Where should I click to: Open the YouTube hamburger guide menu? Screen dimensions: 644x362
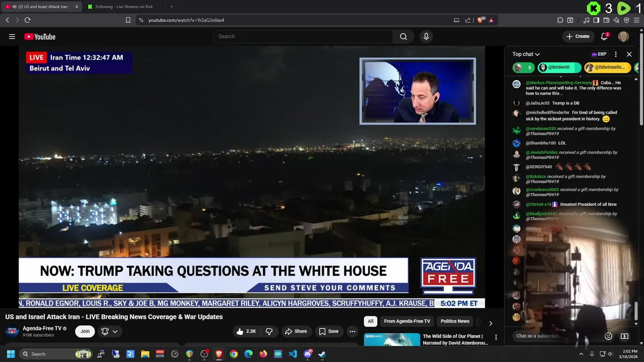coord(12,36)
